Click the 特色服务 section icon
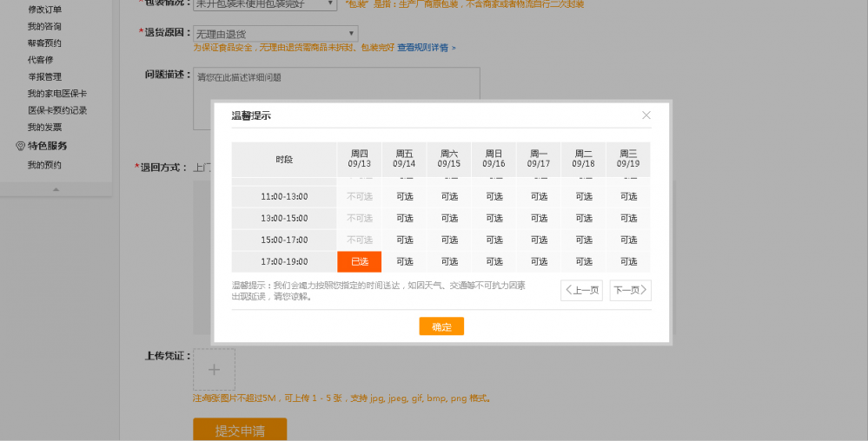 (x=21, y=146)
